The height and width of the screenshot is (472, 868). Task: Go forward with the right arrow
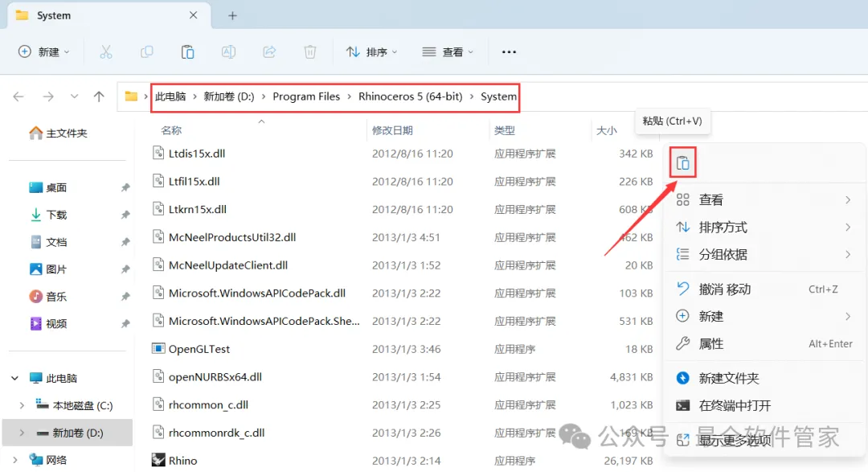48,96
